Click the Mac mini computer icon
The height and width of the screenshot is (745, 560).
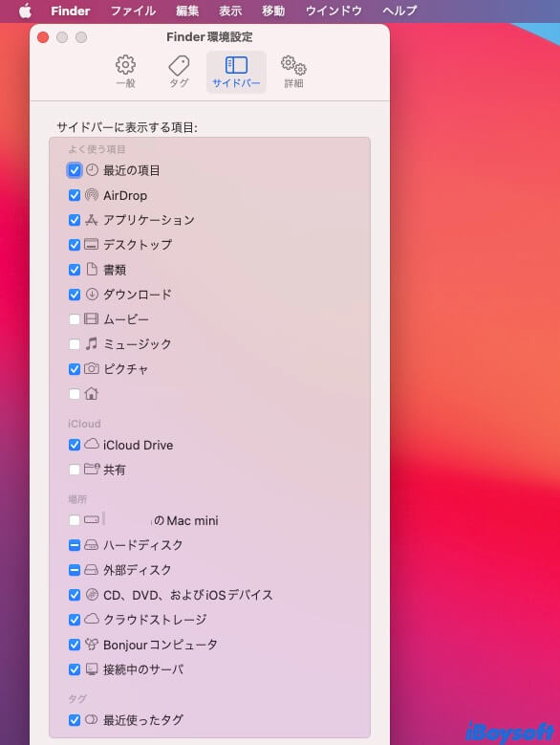tap(92, 520)
